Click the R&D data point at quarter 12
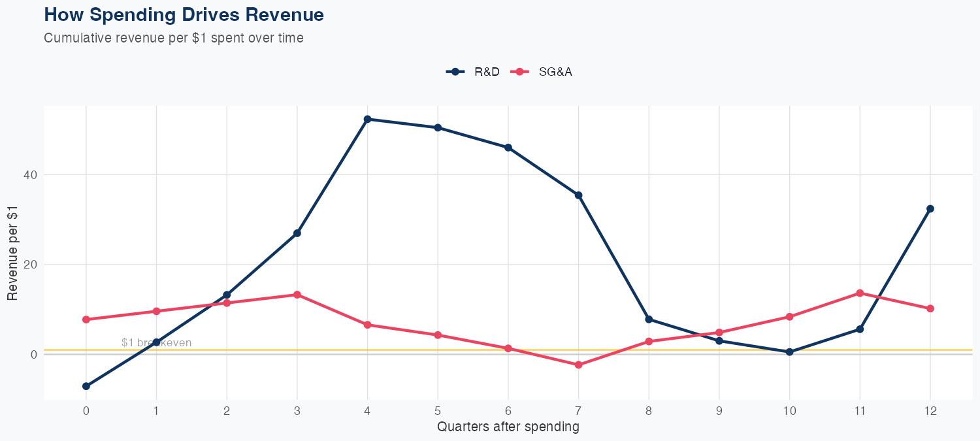Image resolution: width=980 pixels, height=441 pixels. [930, 208]
